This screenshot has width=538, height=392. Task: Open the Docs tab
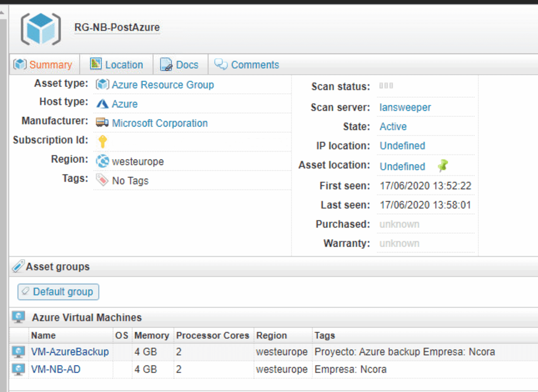coord(180,65)
